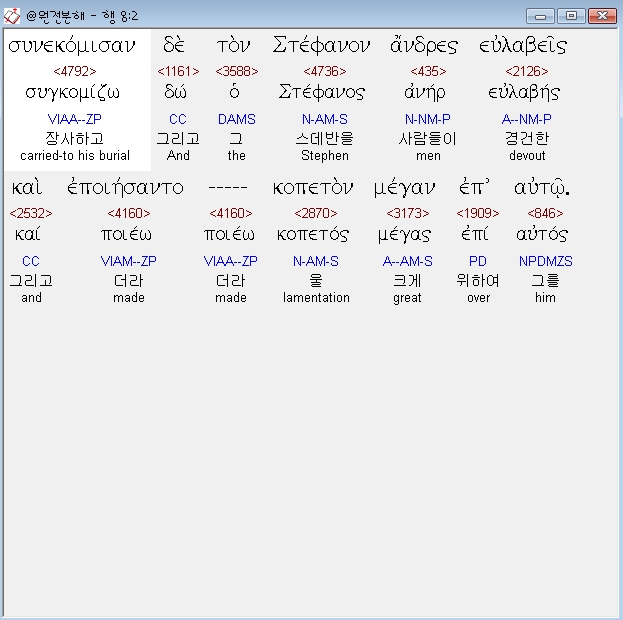Viewport: 623px width, 620px height.
Task: Click the morphology code A--AM-S
Action: [x=408, y=261]
